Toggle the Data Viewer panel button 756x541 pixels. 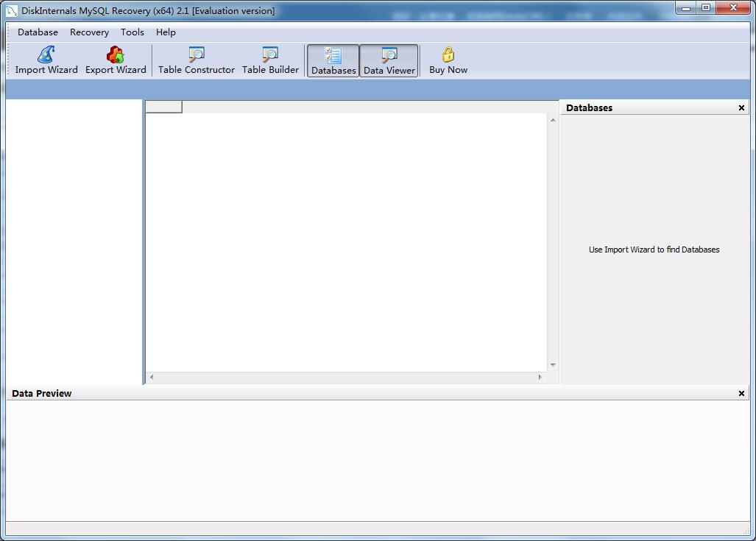pyautogui.click(x=389, y=60)
